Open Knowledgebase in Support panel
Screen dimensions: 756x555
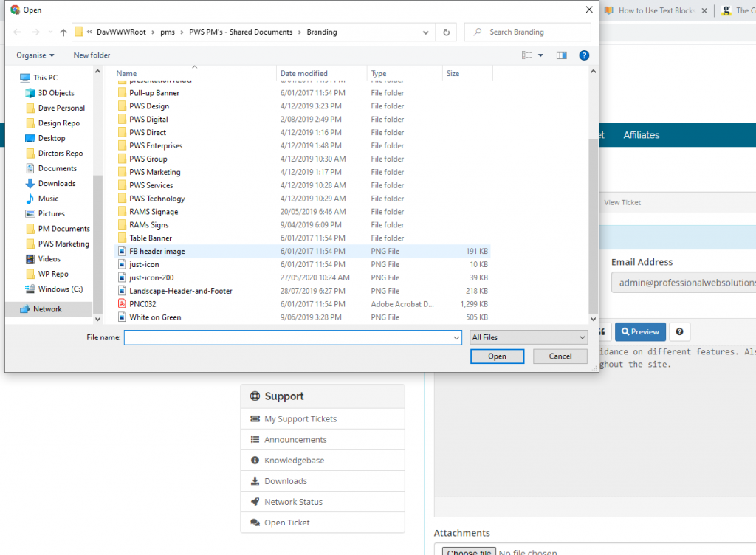294,461
